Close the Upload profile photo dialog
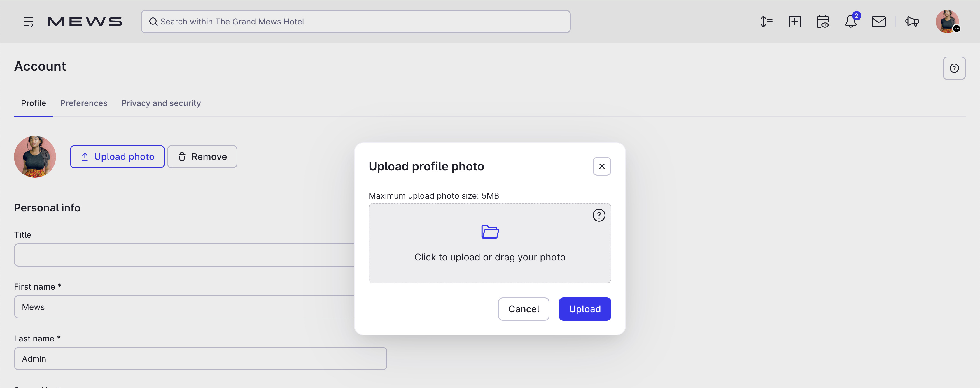 click(x=601, y=166)
